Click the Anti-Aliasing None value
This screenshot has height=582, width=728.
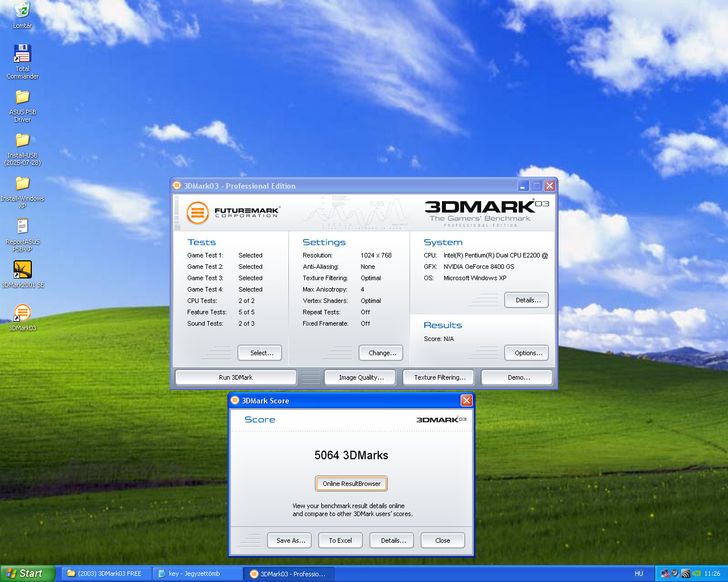point(367,267)
